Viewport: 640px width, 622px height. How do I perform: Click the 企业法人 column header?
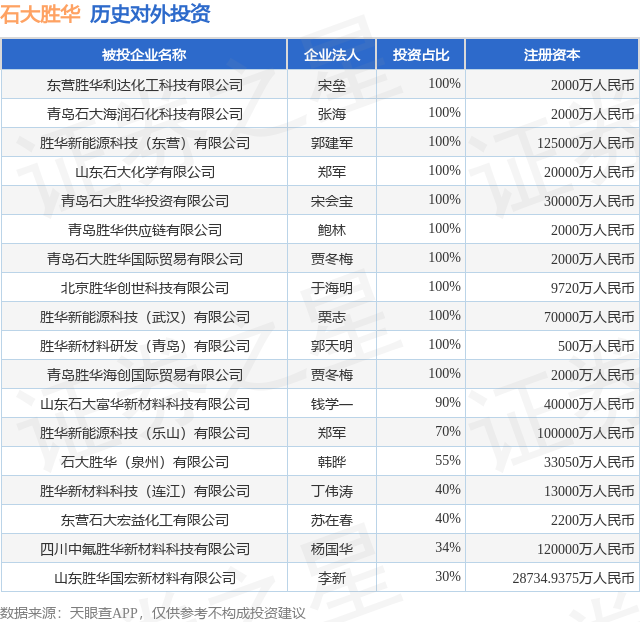[331, 54]
